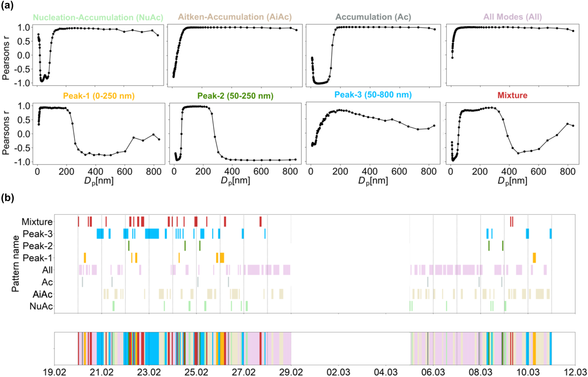This screenshot has height=377, width=588.
Task: Select the Accumulation (Ac) heading
Action: pos(373,17)
